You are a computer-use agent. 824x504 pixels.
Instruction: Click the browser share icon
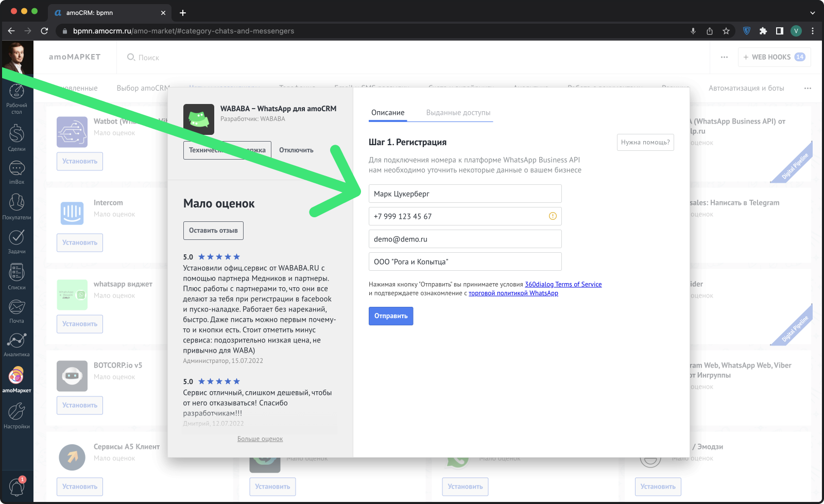tap(710, 31)
